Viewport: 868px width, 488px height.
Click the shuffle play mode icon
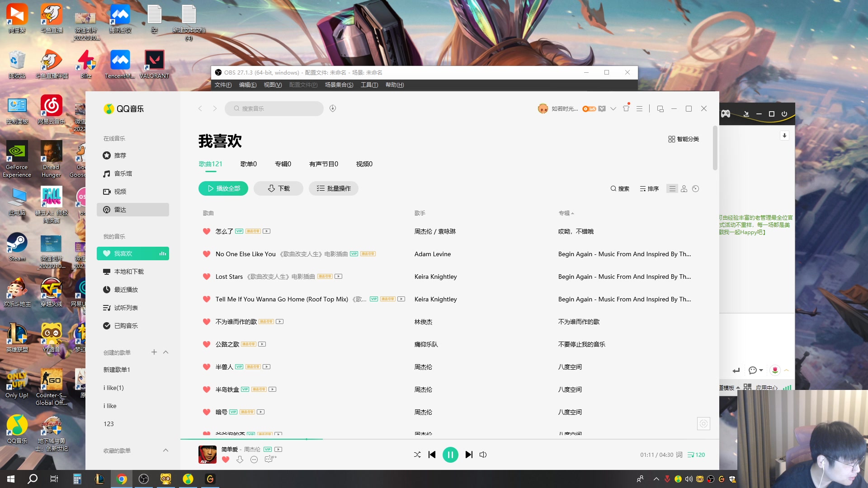(417, 455)
